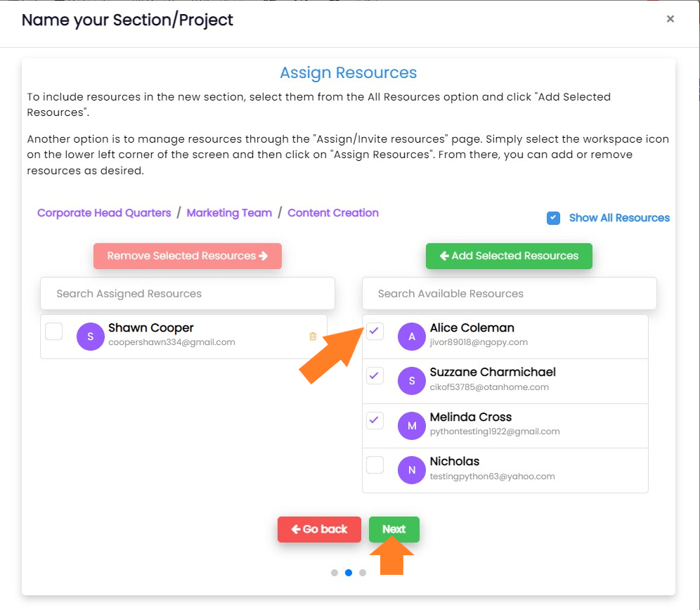Screen dimensions: 700x610
Task: Open the Corporate Head Quarters breadcrumb link
Action: pyautogui.click(x=104, y=212)
